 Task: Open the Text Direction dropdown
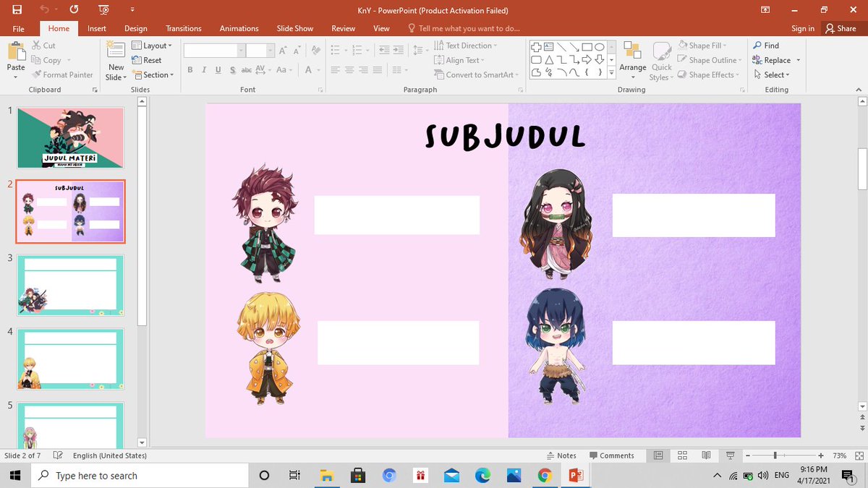point(467,46)
